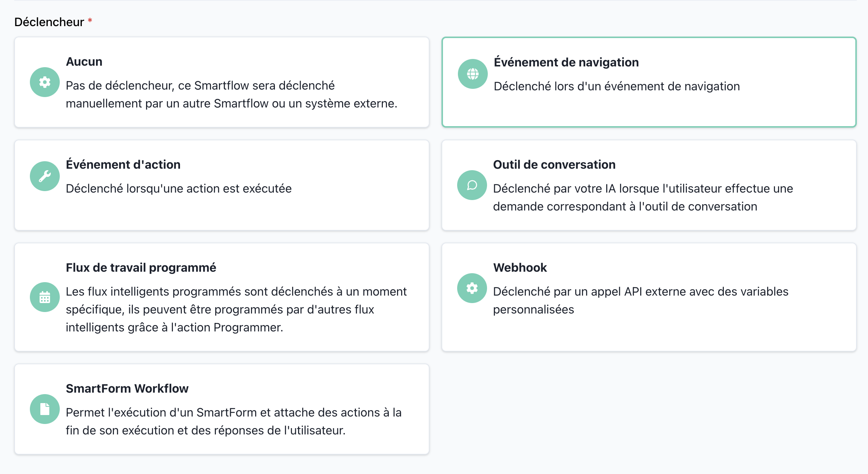Screen dimensions: 868x474
Task: Click the Outil de conversation heading
Action: 554,165
